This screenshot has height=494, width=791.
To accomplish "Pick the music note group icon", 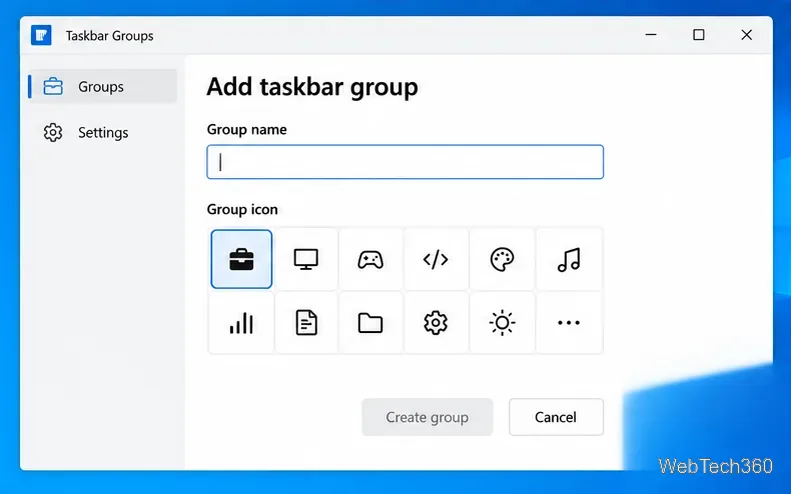I will 569,259.
